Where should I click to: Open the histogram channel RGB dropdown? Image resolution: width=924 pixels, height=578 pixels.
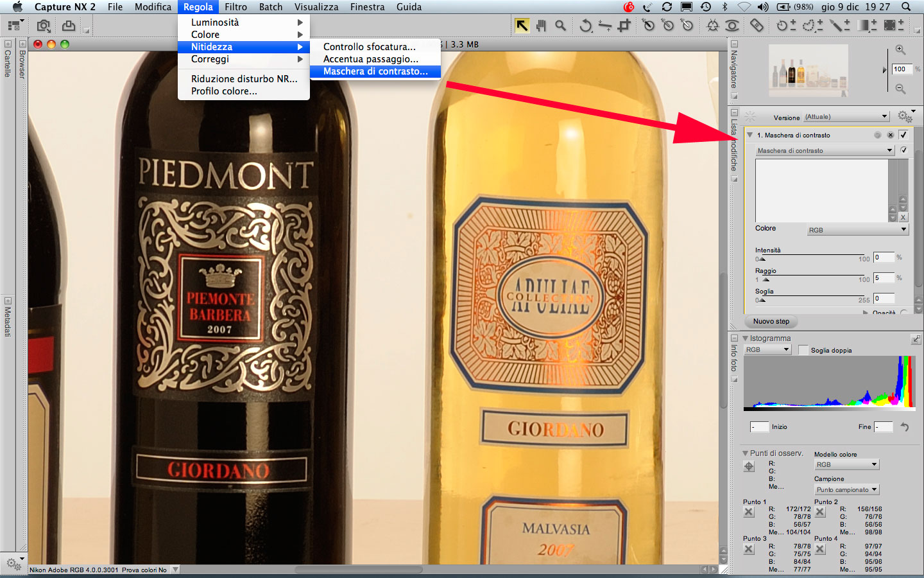coord(767,349)
